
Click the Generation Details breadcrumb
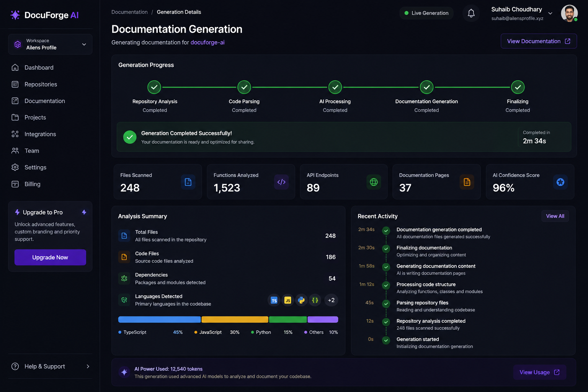pos(179,12)
